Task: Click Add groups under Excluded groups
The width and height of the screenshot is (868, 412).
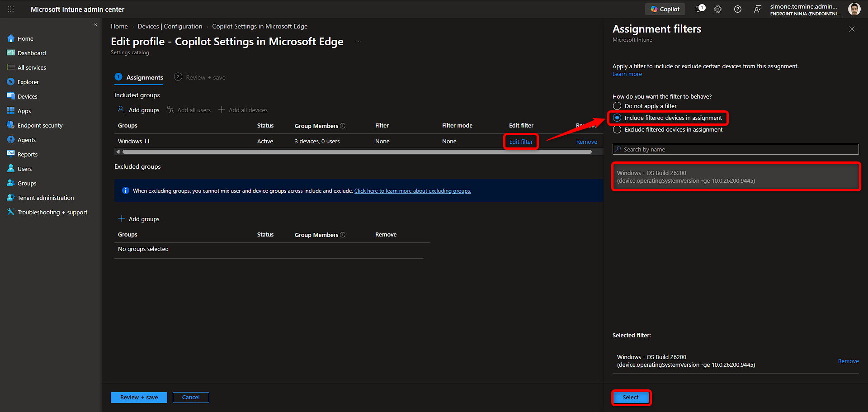Action: 139,219
